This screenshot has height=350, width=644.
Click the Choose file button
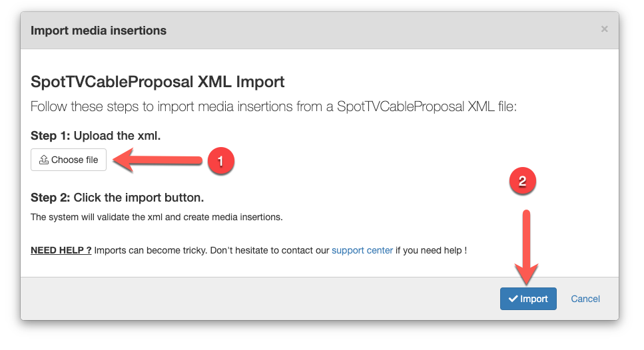click(x=69, y=160)
